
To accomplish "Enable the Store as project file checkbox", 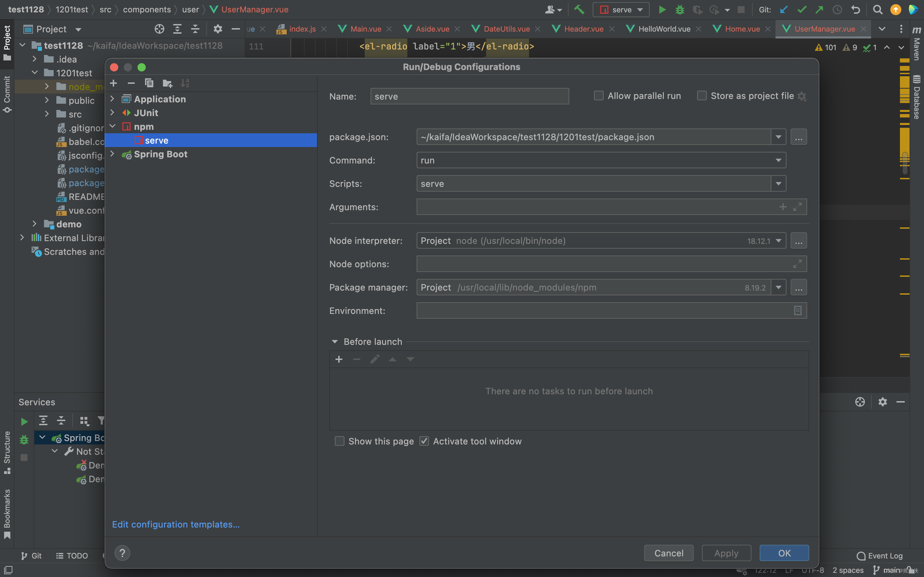I will click(x=701, y=96).
